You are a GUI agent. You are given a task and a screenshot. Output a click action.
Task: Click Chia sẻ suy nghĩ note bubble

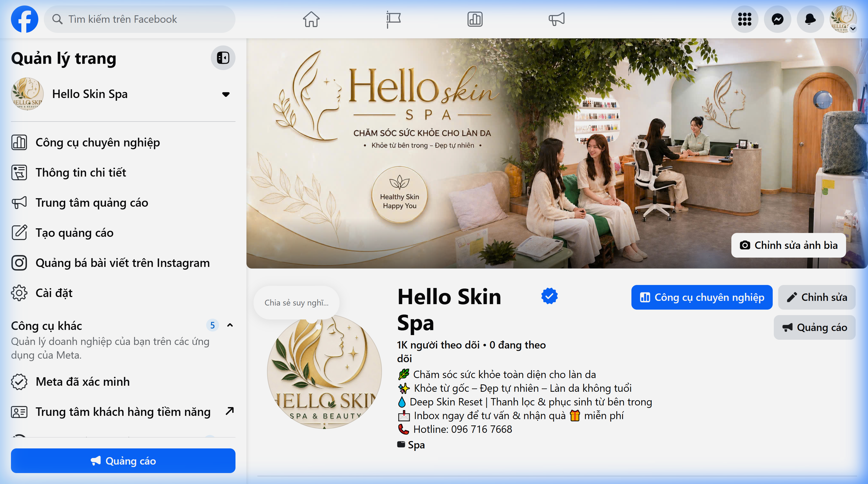pos(297,303)
